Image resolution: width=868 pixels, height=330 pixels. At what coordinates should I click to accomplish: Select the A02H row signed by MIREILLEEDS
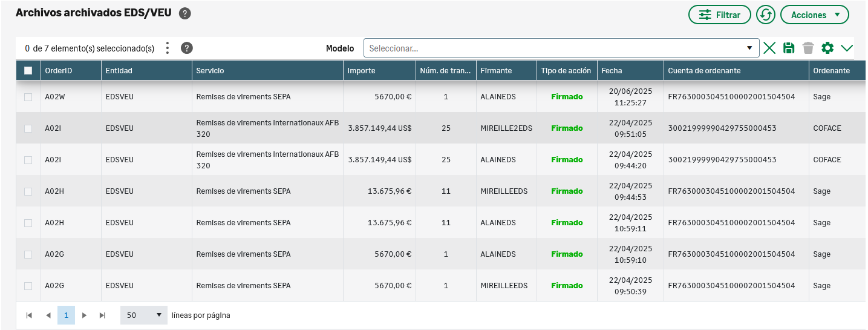pyautogui.click(x=28, y=191)
